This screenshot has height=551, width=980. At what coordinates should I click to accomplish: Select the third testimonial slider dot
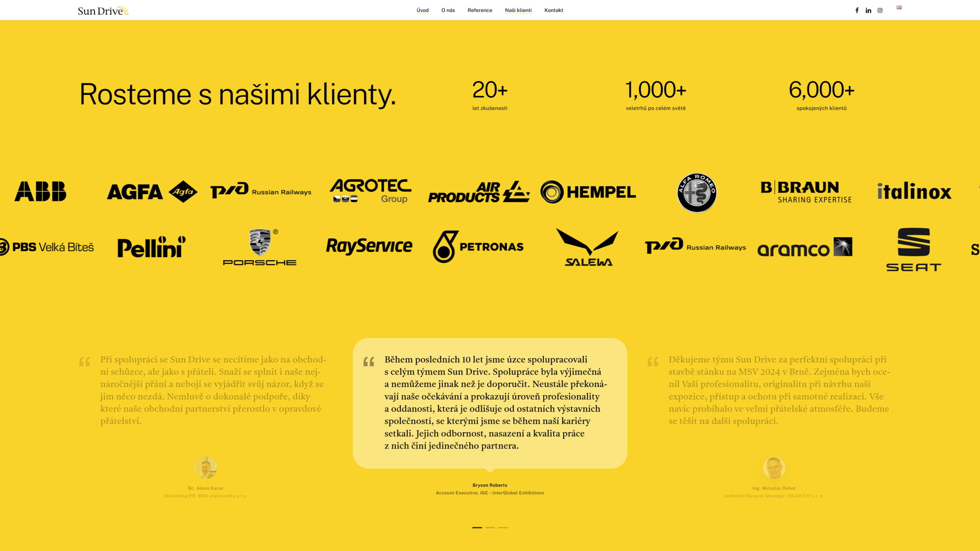tap(503, 527)
